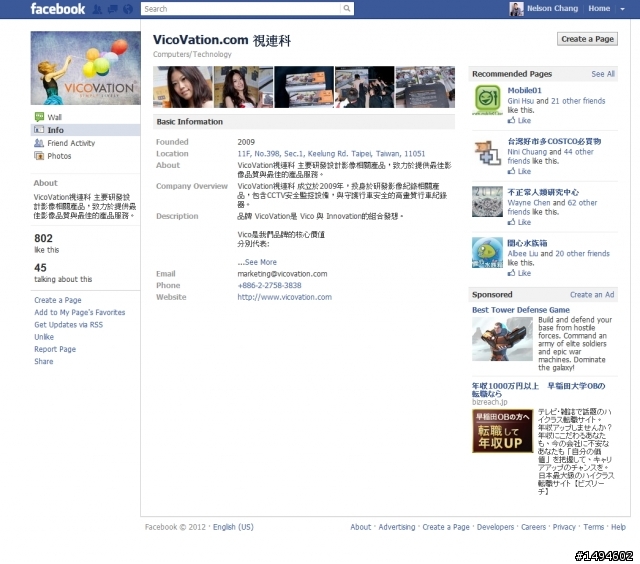The image size is (640, 564).
Task: Open account dropdown arrow beside Home
Action: click(x=622, y=9)
